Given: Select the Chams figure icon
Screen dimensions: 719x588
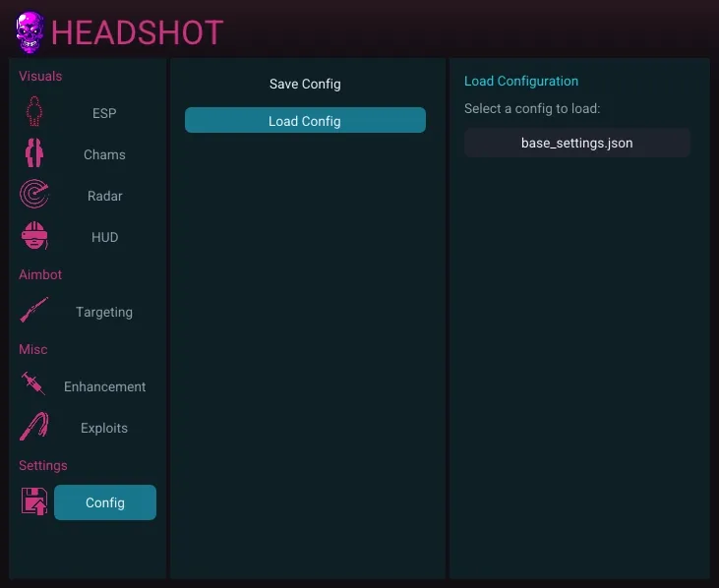Looking at the screenshot, I should [x=34, y=154].
